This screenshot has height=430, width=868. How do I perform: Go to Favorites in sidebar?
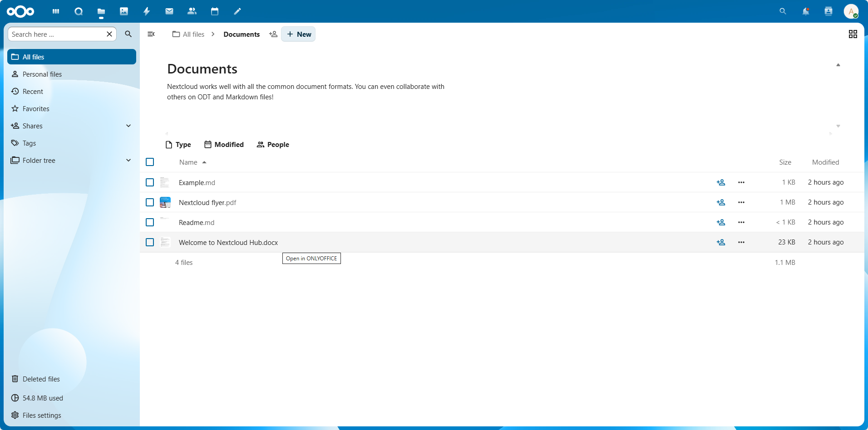(x=36, y=109)
